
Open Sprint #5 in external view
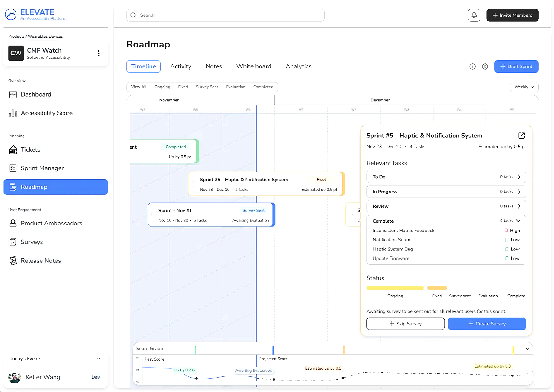pos(521,136)
